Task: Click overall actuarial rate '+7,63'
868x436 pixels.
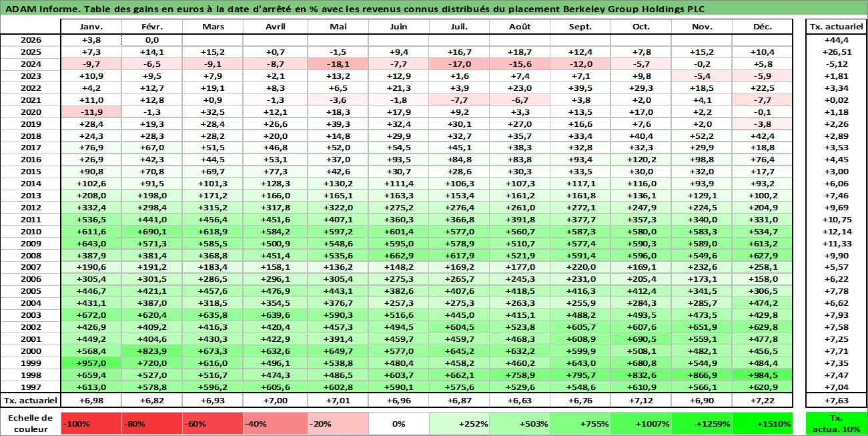Action: click(836, 400)
